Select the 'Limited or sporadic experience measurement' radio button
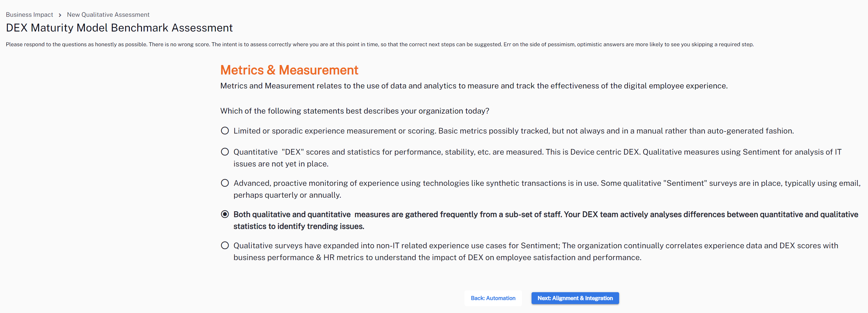The width and height of the screenshot is (868, 313). (225, 131)
